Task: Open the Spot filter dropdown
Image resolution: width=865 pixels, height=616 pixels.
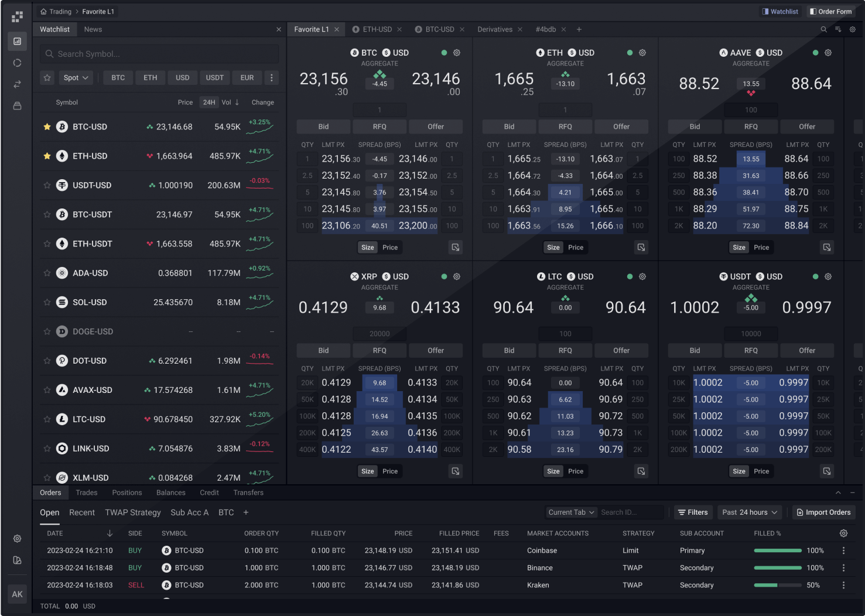Action: [76, 77]
